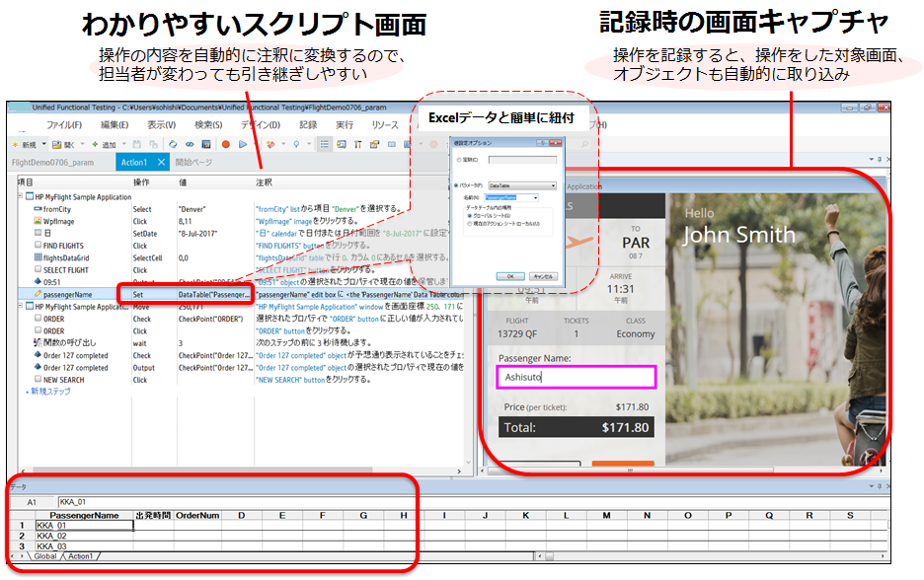Click the WpfImage picture icon
The image size is (924, 580).
point(38,221)
